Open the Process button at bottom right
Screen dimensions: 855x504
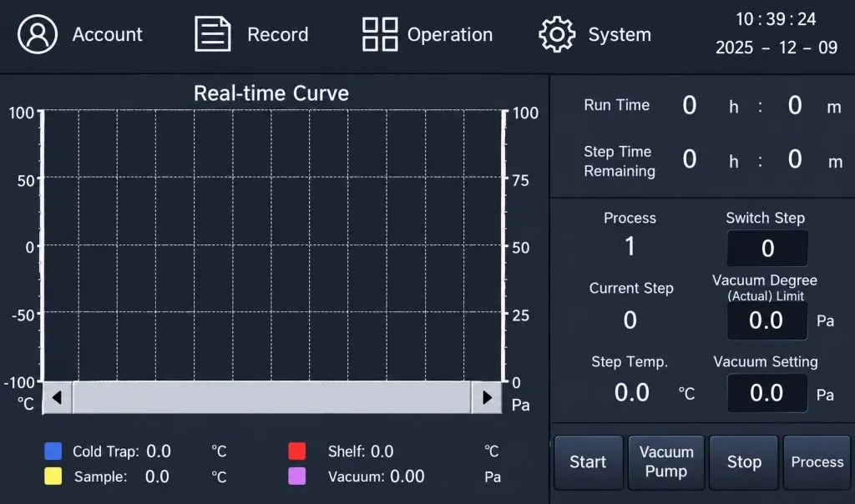coord(817,462)
